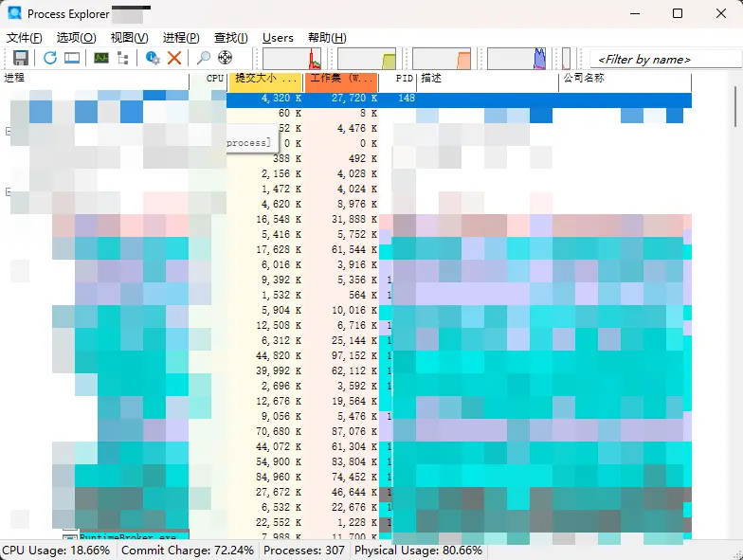Select the crosshair Find Window's Process icon
This screenshot has height=560, width=743.
click(226, 58)
